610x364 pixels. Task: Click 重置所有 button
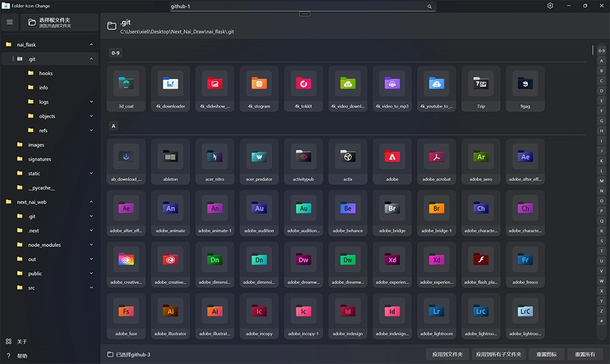(585, 354)
